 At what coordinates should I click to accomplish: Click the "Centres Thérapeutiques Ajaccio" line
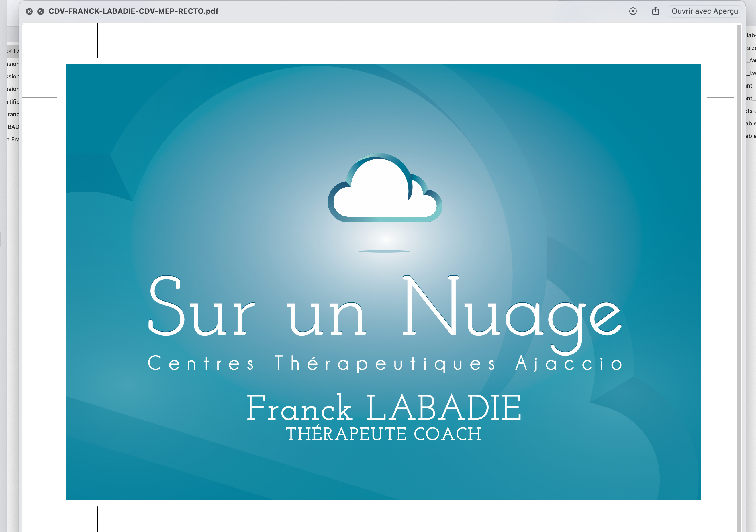[385, 363]
